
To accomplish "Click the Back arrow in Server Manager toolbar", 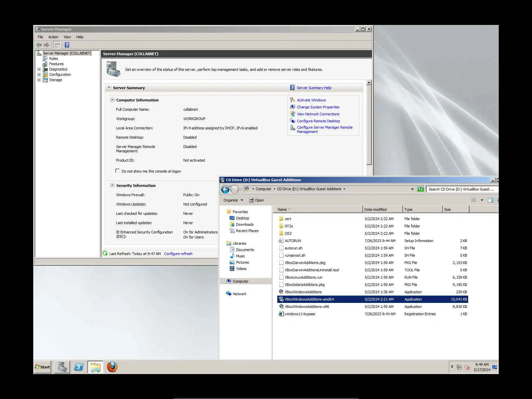I will 39,45.
